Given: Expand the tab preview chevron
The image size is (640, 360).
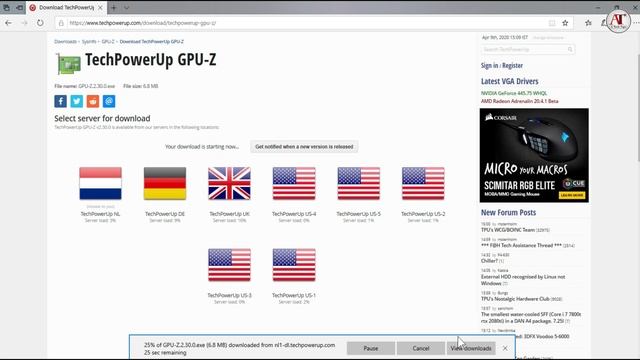Looking at the screenshot, I should [x=127, y=7].
